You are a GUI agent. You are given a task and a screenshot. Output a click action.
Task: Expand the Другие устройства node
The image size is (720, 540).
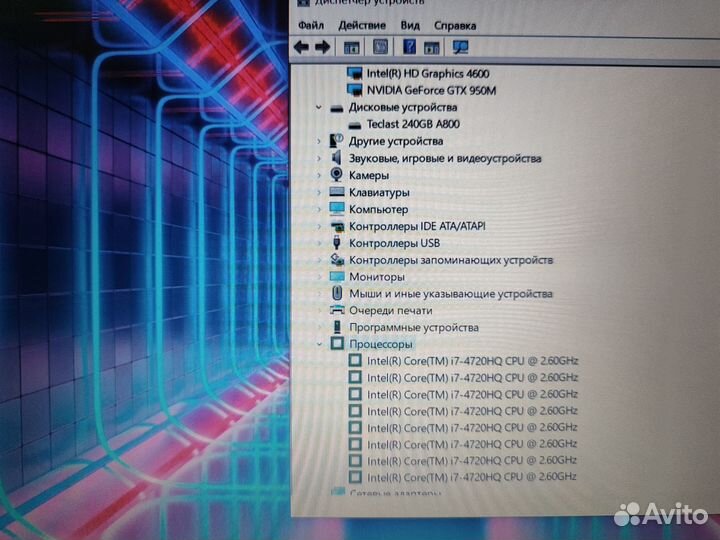[x=319, y=141]
